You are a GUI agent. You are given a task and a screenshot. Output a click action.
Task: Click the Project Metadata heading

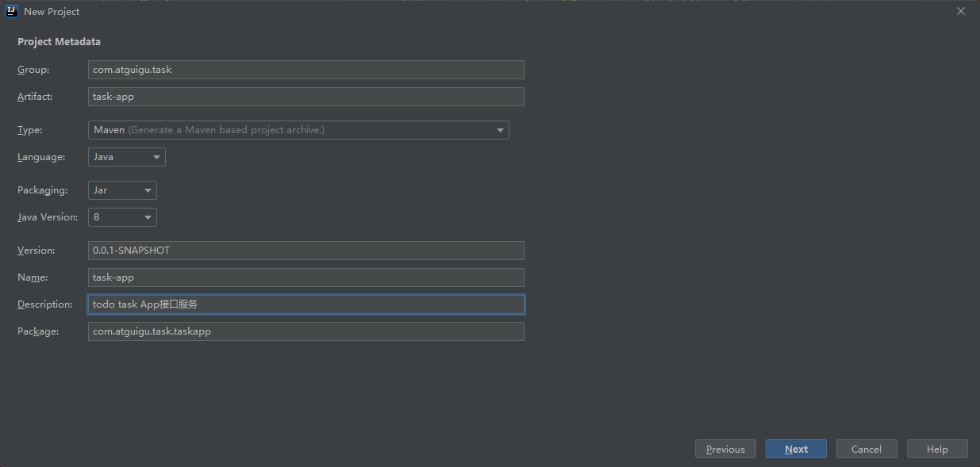(59, 41)
